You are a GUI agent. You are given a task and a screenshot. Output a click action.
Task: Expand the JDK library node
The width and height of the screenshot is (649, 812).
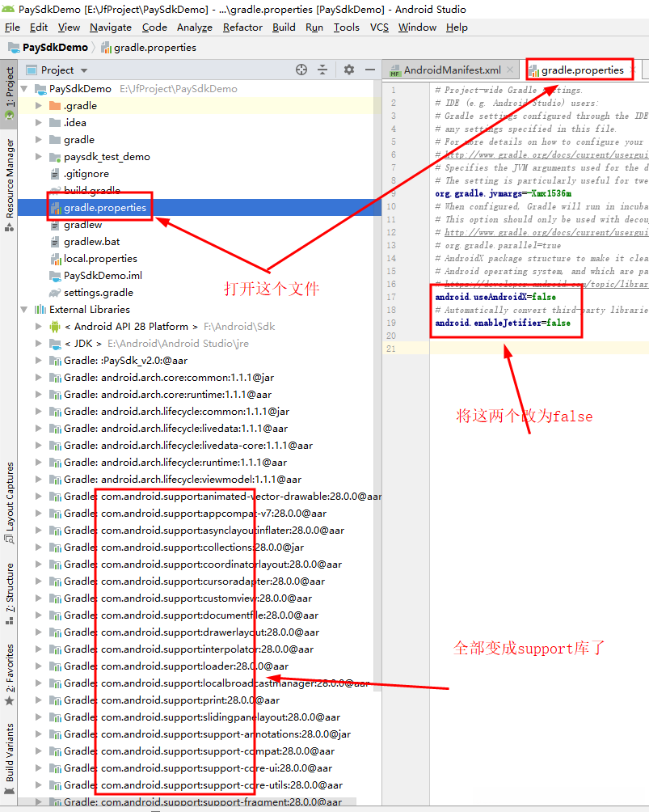point(38,344)
